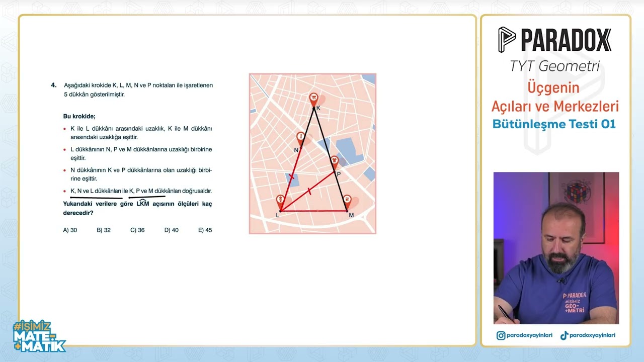Click the bullet starting "L dükkânının N, P ve M"
The width and height of the screenshot is (644, 362).
point(141,154)
